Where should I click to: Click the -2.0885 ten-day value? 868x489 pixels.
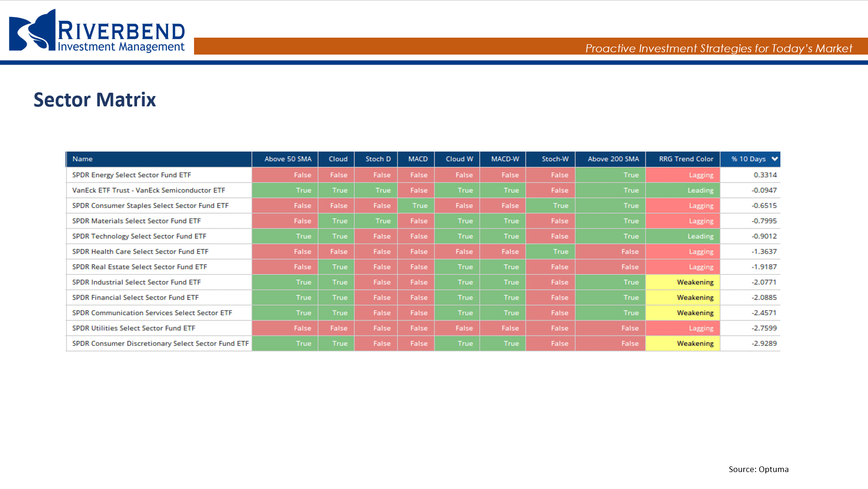[750, 297]
